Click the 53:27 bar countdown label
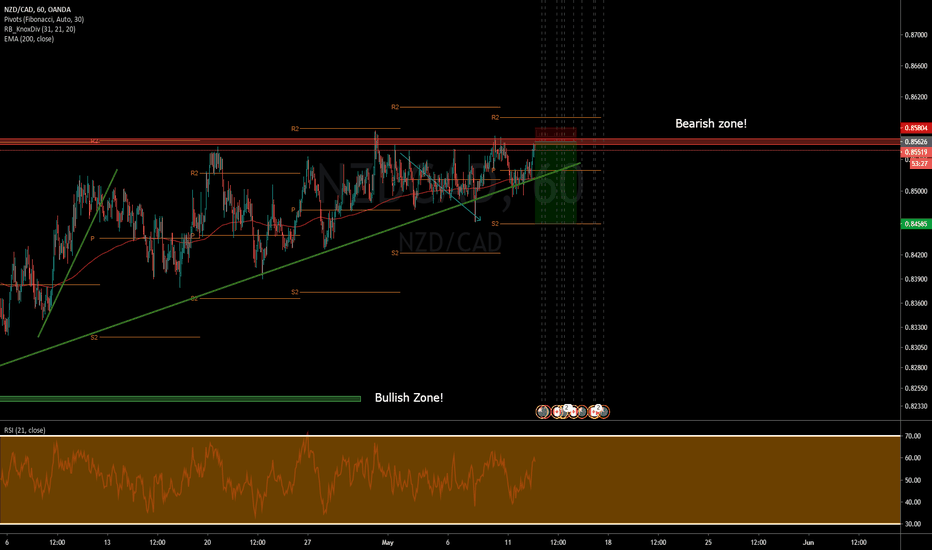The image size is (932, 550). (920, 163)
